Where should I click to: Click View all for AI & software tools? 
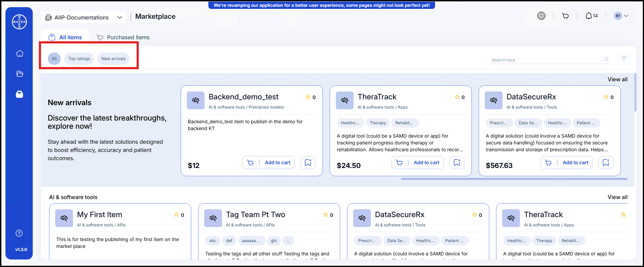(x=617, y=197)
